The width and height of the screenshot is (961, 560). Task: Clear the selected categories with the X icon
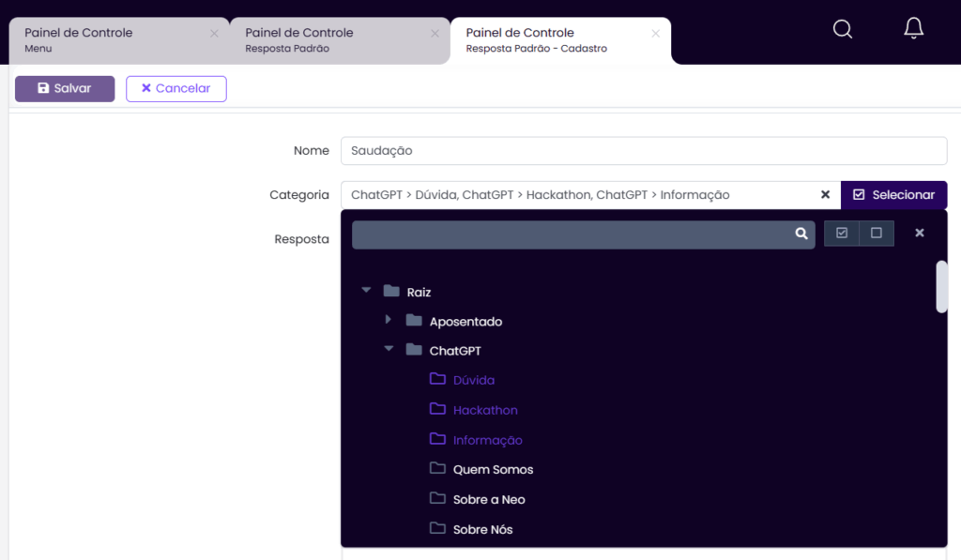coord(825,194)
